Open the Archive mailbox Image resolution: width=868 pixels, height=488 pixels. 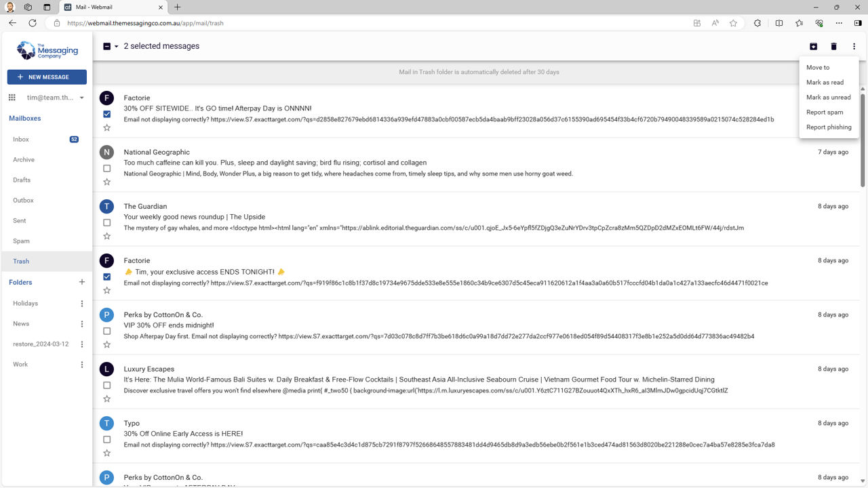click(x=47, y=160)
